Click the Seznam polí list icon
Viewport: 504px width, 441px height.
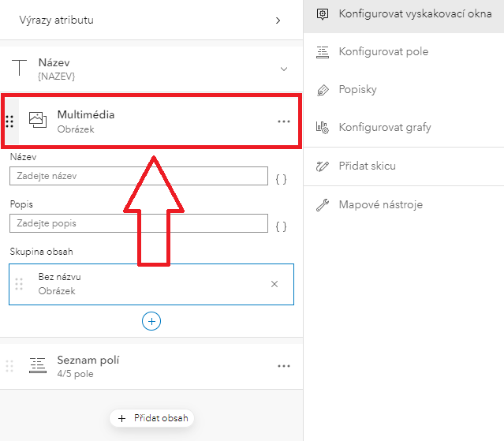pos(38,365)
